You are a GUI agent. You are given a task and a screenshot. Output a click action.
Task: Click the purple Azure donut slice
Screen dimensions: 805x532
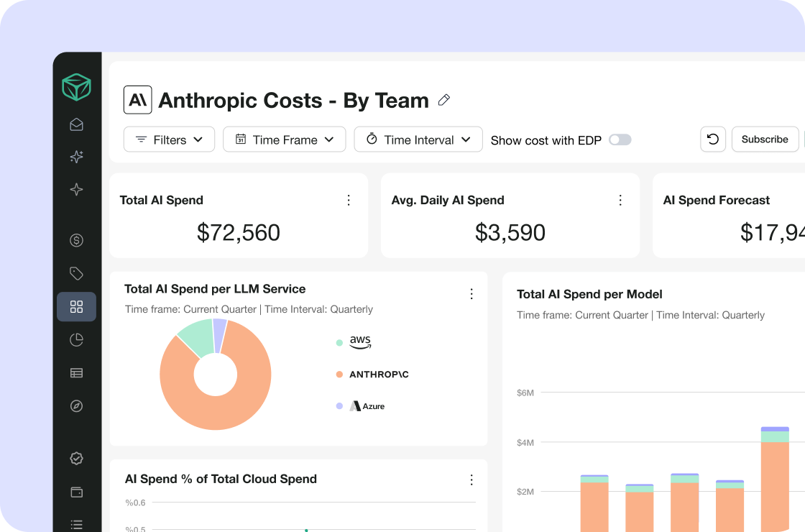220,335
